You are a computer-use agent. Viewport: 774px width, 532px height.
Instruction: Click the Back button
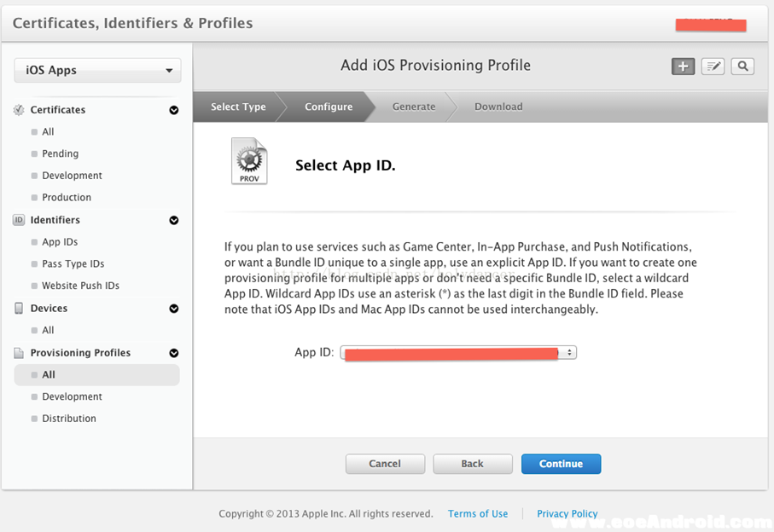tap(472, 464)
